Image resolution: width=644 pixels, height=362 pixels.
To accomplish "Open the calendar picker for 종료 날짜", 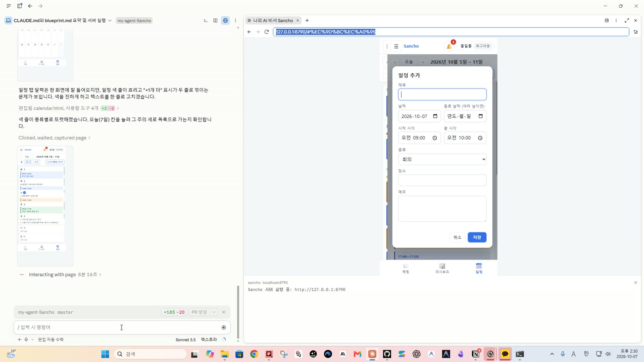I will coord(481,116).
